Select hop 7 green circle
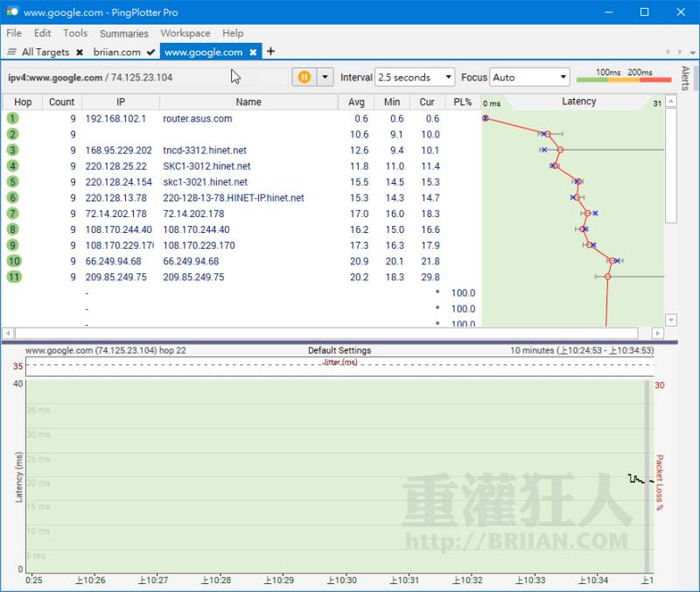Screen dimensions: 700x592 point(12,214)
